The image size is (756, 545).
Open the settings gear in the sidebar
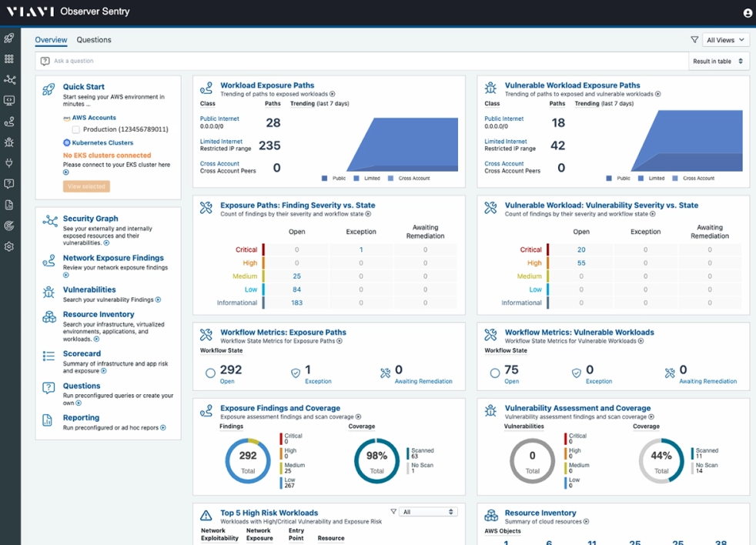click(x=9, y=247)
